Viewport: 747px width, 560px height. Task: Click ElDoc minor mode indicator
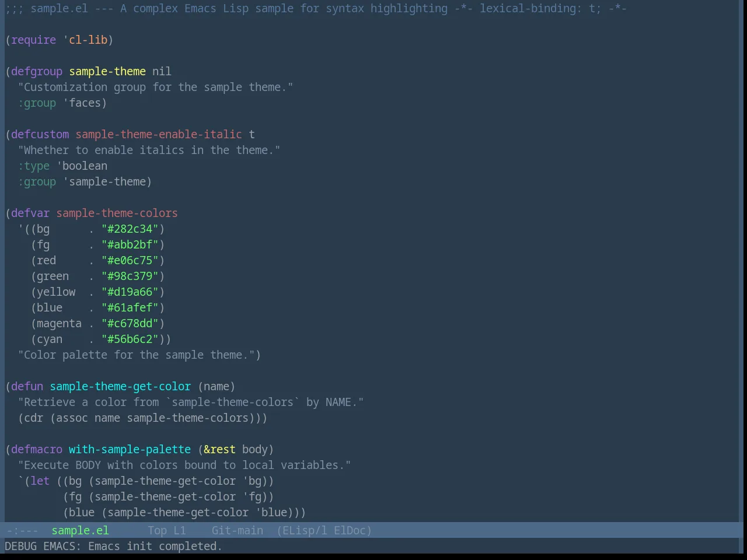350,530
